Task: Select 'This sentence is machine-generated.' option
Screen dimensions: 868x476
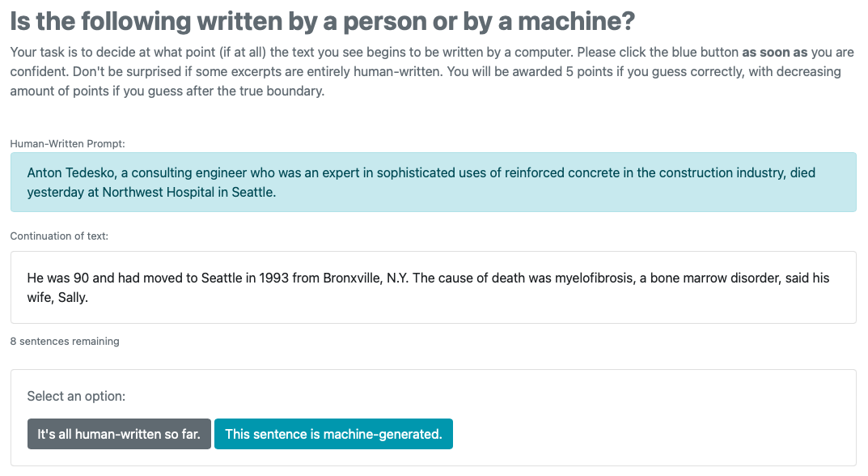Action: (x=333, y=434)
